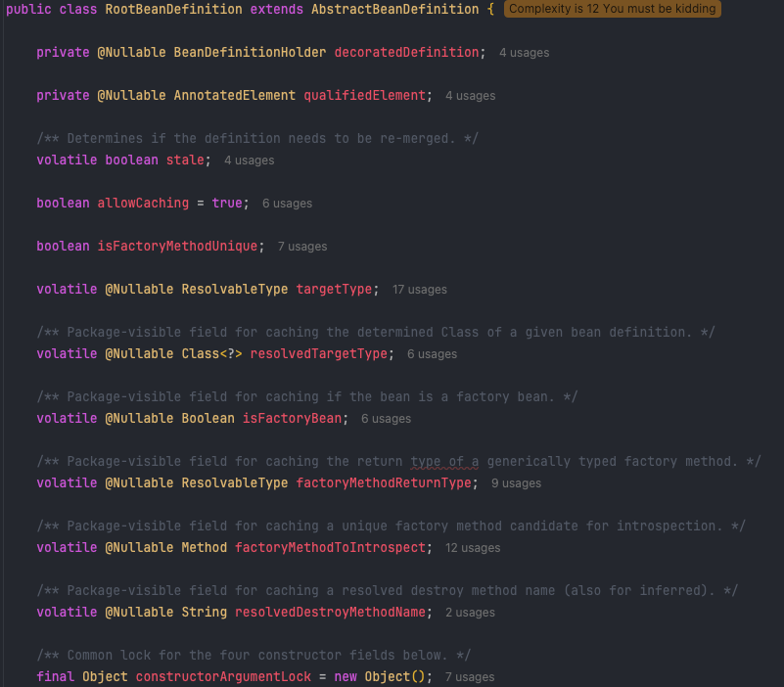The image size is (784, 687).
Task: Click the 'final' keyword on constructorArgumentLock line
Action: (55, 676)
